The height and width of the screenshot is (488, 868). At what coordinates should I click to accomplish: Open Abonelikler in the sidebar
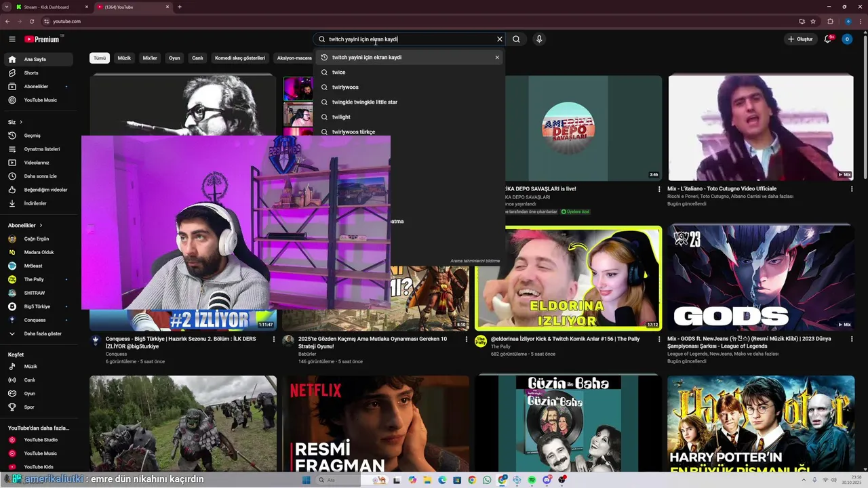[x=39, y=86]
